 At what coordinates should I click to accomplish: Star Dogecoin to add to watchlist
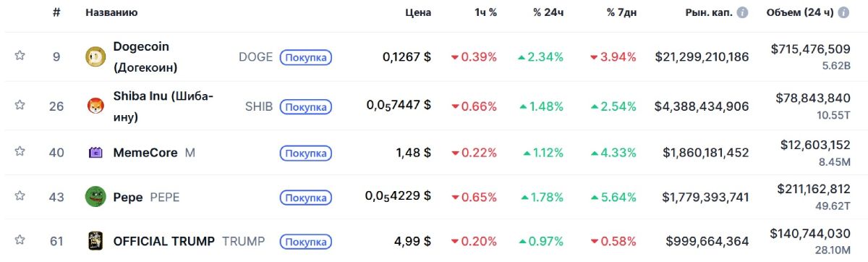(x=20, y=56)
